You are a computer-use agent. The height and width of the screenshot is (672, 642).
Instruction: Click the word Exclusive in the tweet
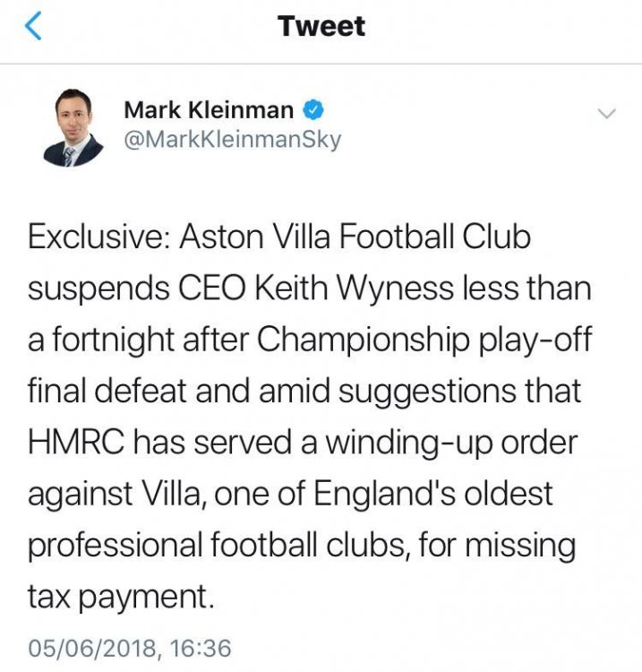[98, 237]
